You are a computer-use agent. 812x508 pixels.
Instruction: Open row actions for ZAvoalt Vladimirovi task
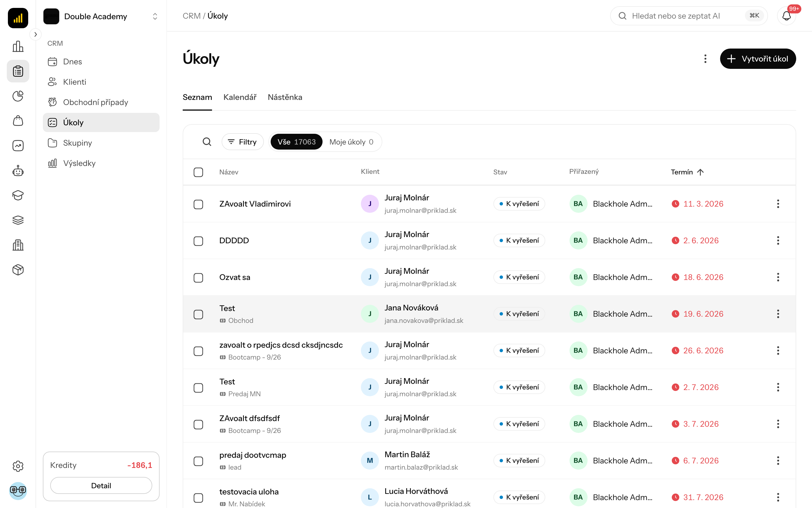pyautogui.click(x=778, y=204)
